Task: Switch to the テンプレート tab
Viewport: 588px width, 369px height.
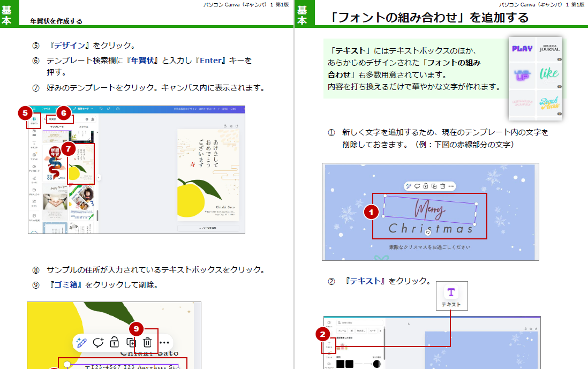Action: pyautogui.click(x=57, y=127)
